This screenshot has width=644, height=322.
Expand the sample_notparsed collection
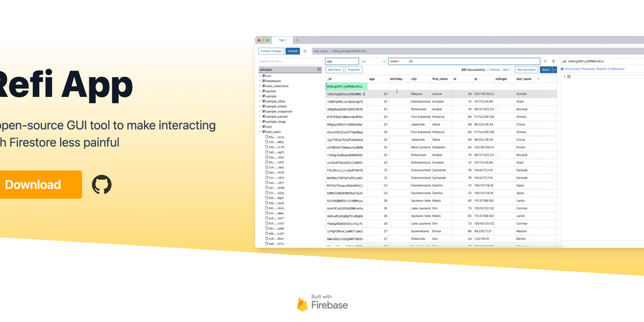point(260,111)
